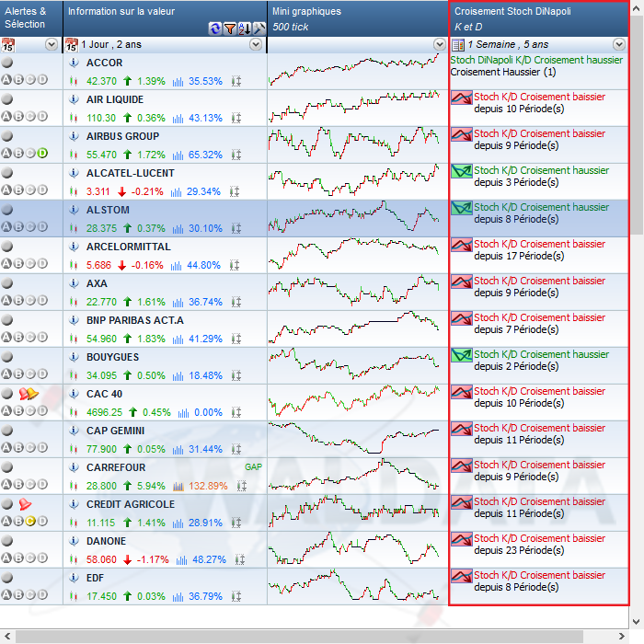Image resolution: width=644 pixels, height=644 pixels.
Task: Open the ARCELORMITTAL stock name
Action: 128,247
